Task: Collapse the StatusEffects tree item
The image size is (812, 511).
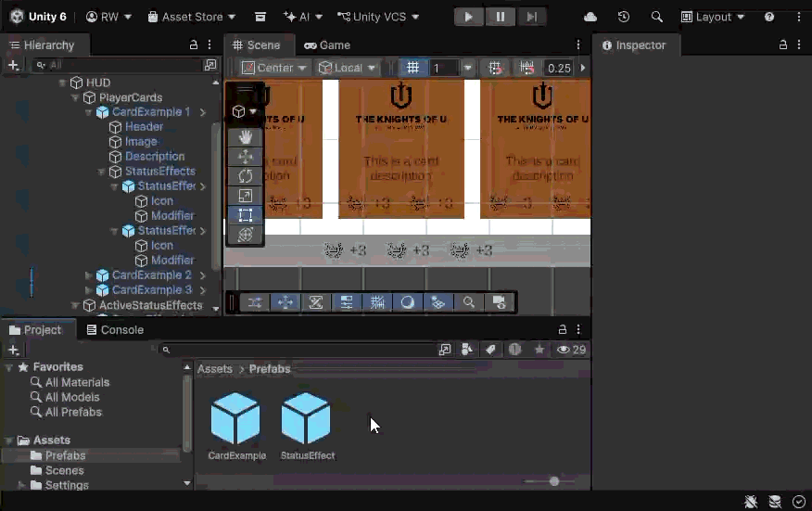Action: (x=102, y=172)
